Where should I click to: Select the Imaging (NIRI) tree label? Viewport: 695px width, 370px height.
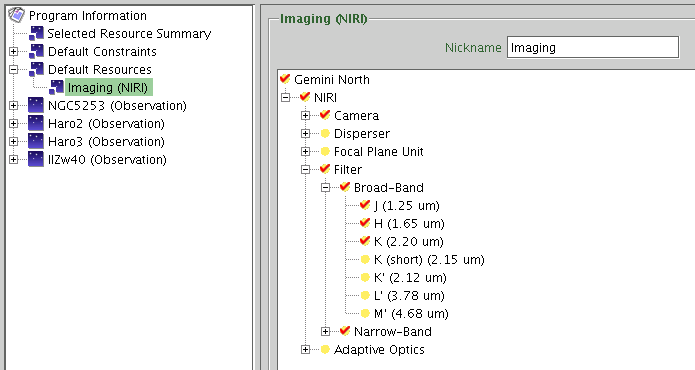click(x=108, y=88)
